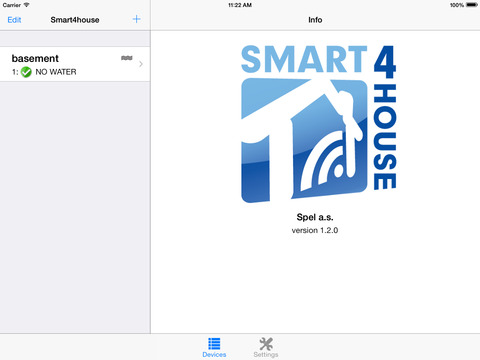Click the Devices list icon
Viewport: 480px width, 360px height.
pyautogui.click(x=214, y=344)
